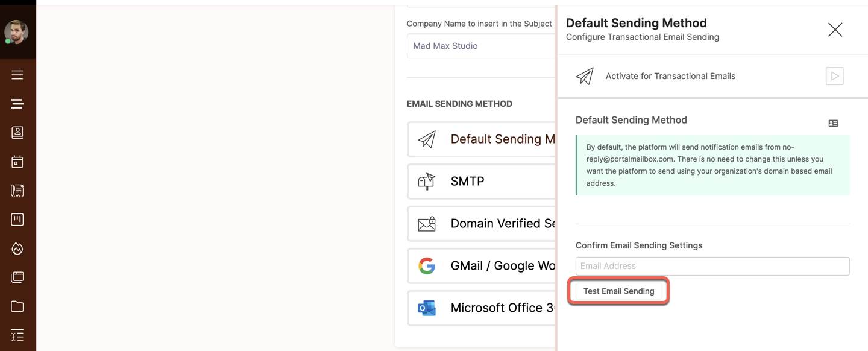Open the contacts icon in sidebar
This screenshot has width=868, height=351.
pos(17,133)
